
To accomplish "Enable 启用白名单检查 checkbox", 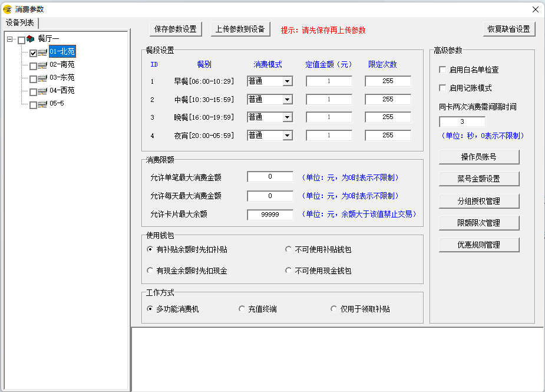I will tap(442, 70).
